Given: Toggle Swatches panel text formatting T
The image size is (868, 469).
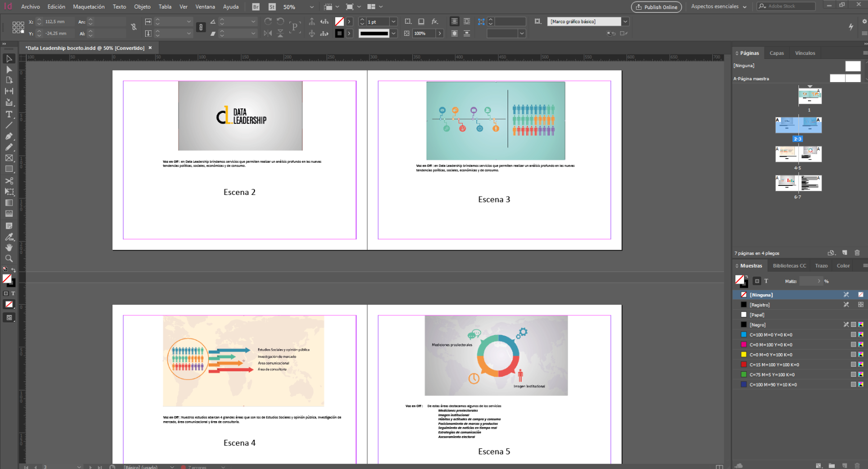Looking at the screenshot, I should click(766, 281).
